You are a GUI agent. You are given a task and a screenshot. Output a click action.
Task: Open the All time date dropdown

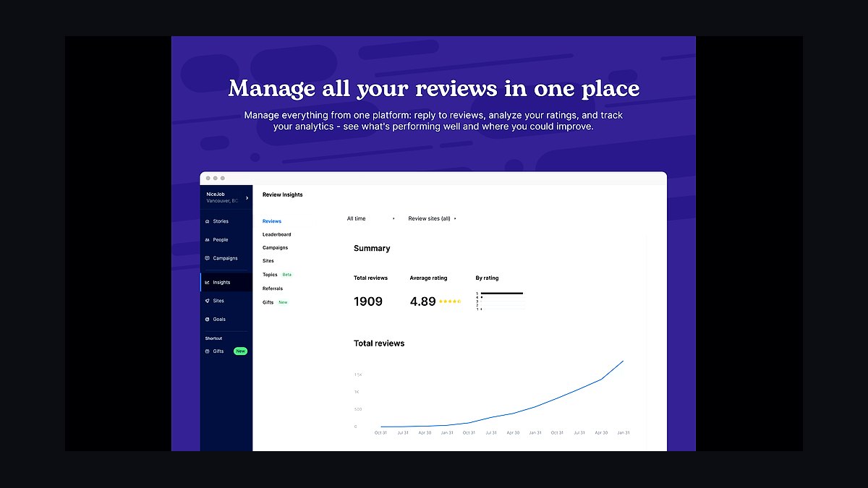370,218
